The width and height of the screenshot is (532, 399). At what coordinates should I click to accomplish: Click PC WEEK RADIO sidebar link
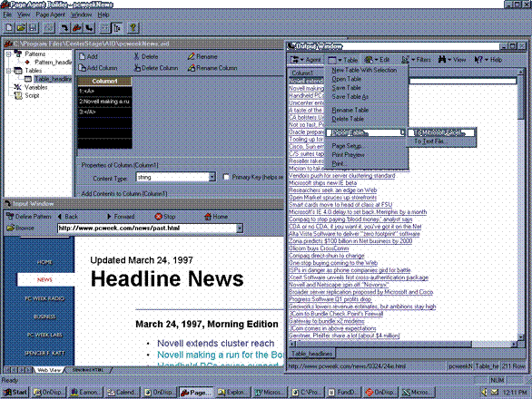click(44, 298)
